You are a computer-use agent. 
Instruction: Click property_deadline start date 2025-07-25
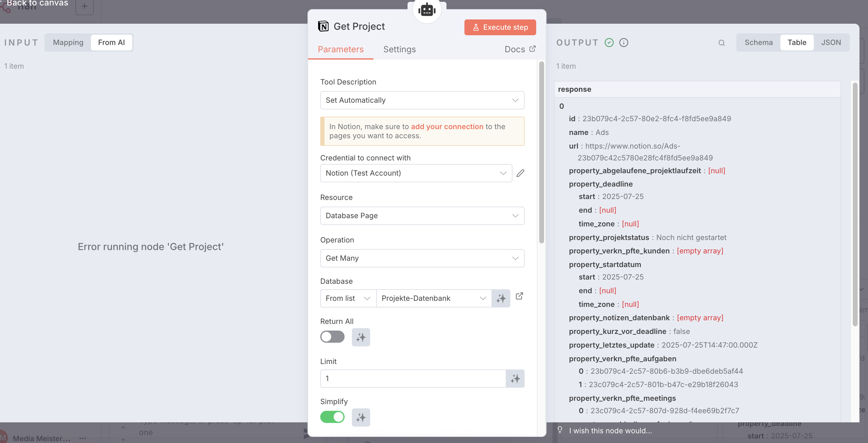(x=623, y=196)
